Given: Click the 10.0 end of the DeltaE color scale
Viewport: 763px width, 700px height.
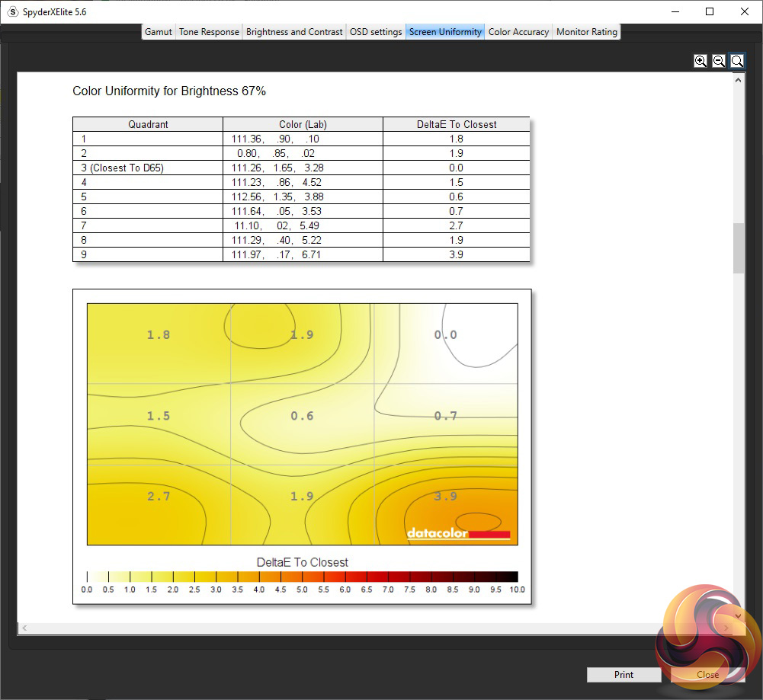Looking at the screenshot, I should (x=517, y=589).
